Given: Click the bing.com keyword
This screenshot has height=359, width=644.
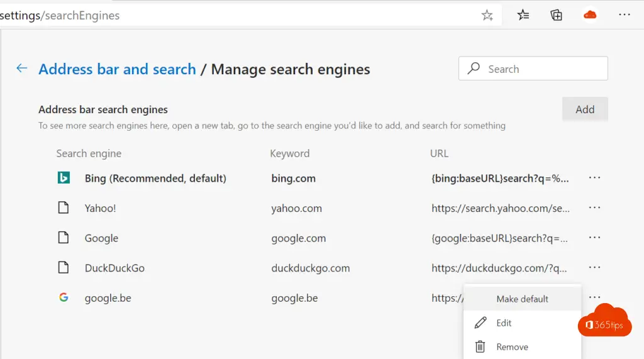Looking at the screenshot, I should click(293, 179).
